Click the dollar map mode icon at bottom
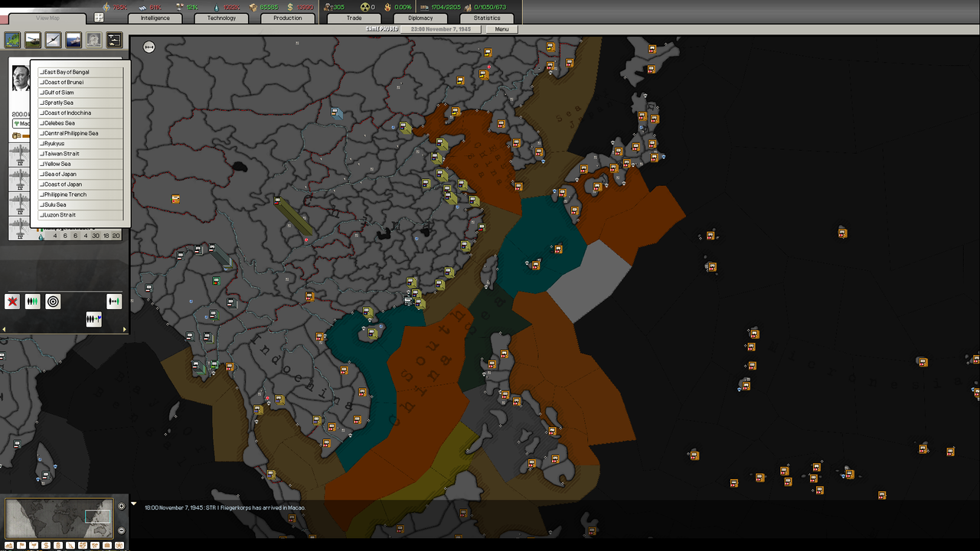Viewport: 980px width, 551px height. coord(45,546)
